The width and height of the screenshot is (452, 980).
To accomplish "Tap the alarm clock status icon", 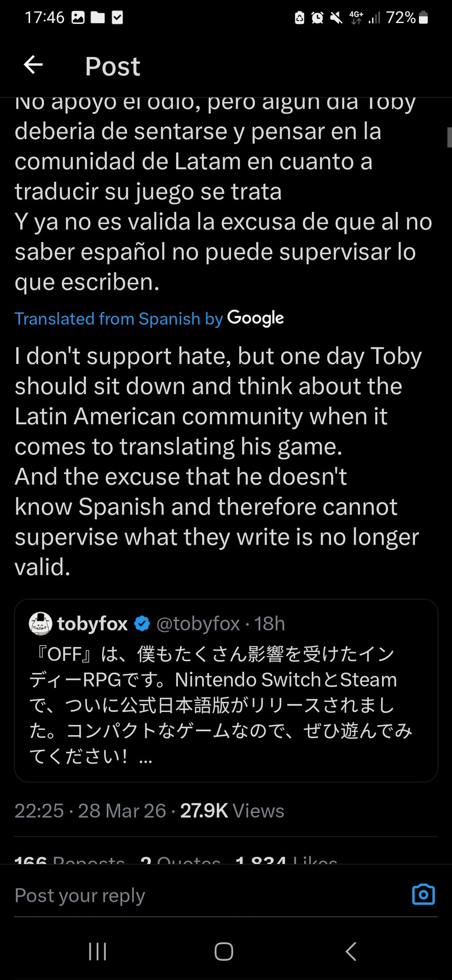I will (317, 18).
